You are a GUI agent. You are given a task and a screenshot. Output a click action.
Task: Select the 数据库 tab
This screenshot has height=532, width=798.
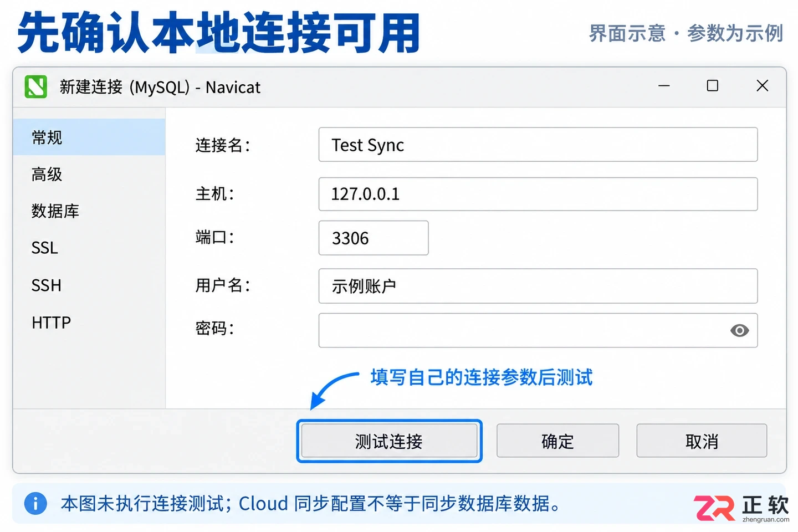[x=89, y=211]
